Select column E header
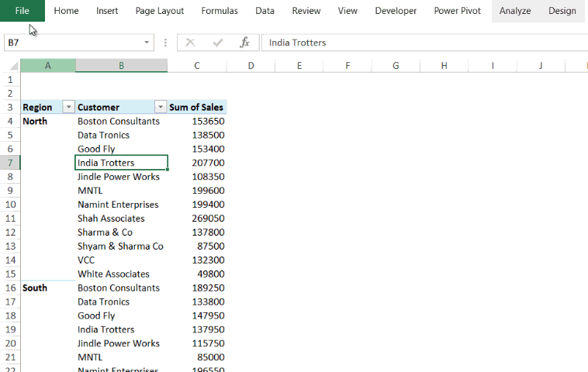This screenshot has width=588, height=372. 299,66
